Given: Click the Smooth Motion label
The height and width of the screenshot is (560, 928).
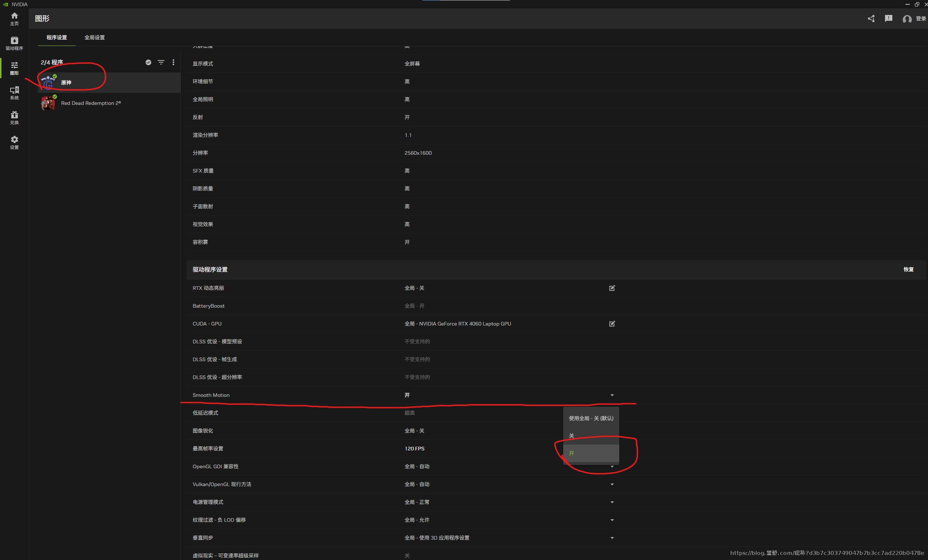Looking at the screenshot, I should click(211, 395).
